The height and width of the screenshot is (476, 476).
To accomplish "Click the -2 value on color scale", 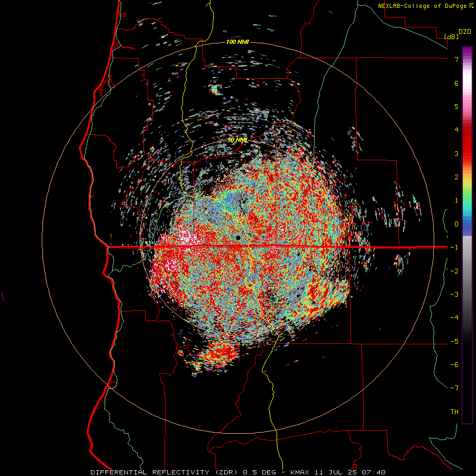I will click(454, 271).
